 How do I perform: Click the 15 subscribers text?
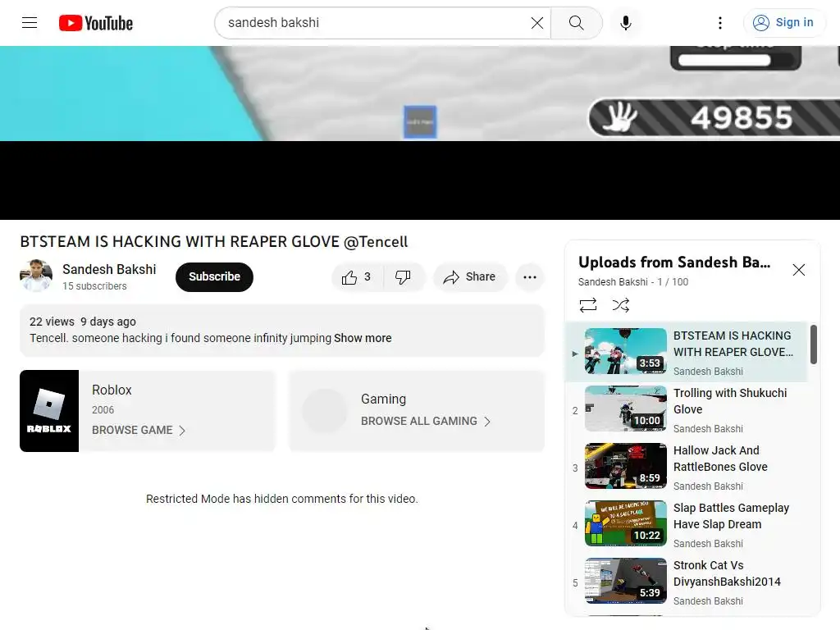coord(94,286)
